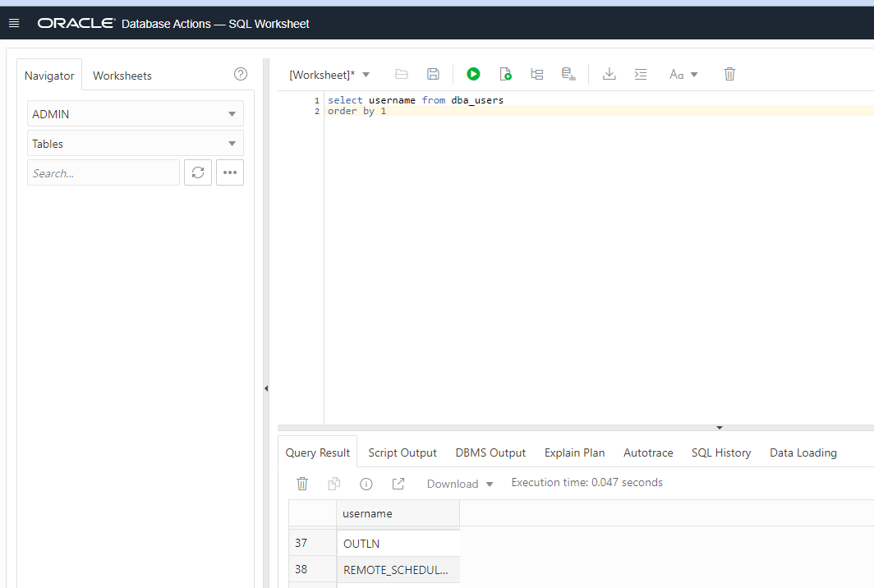Open the Worksheet name dropdown arrow

366,74
